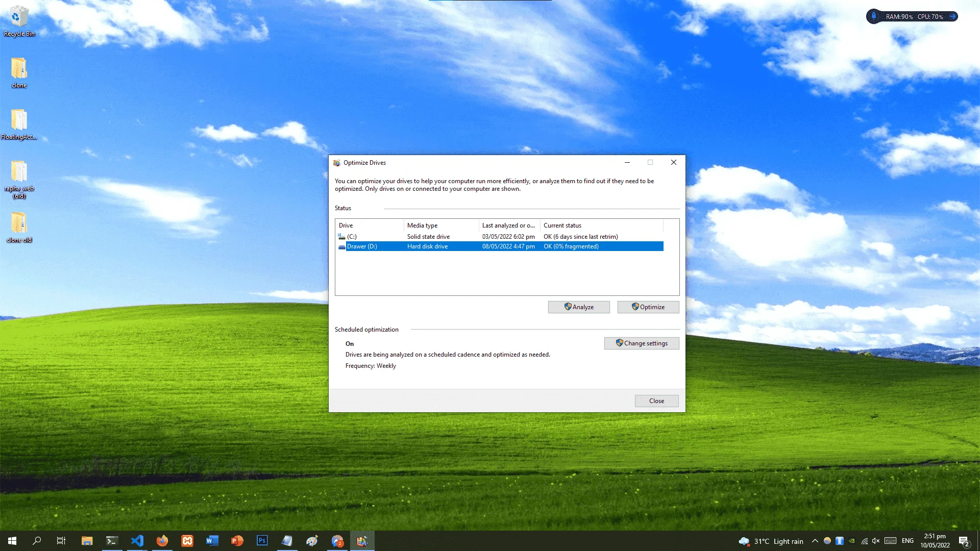Open the Recycle Bin desktop icon
This screenshot has width=980, height=551.
click(19, 21)
